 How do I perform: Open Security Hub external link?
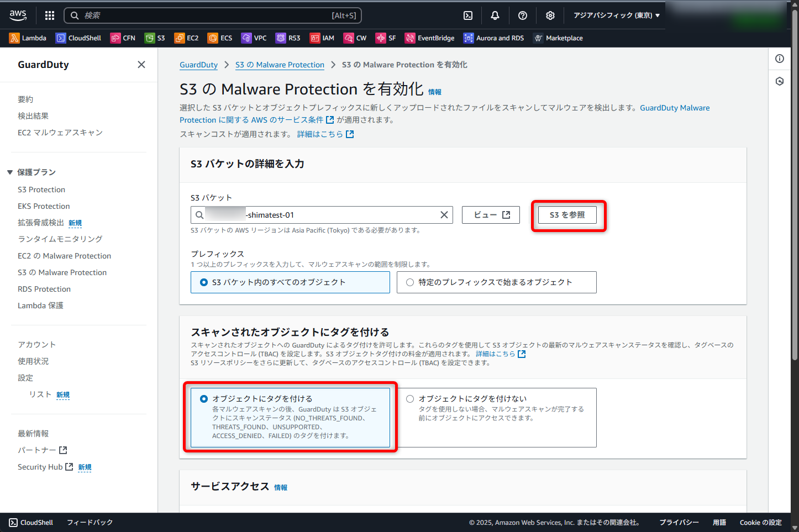tap(45, 467)
